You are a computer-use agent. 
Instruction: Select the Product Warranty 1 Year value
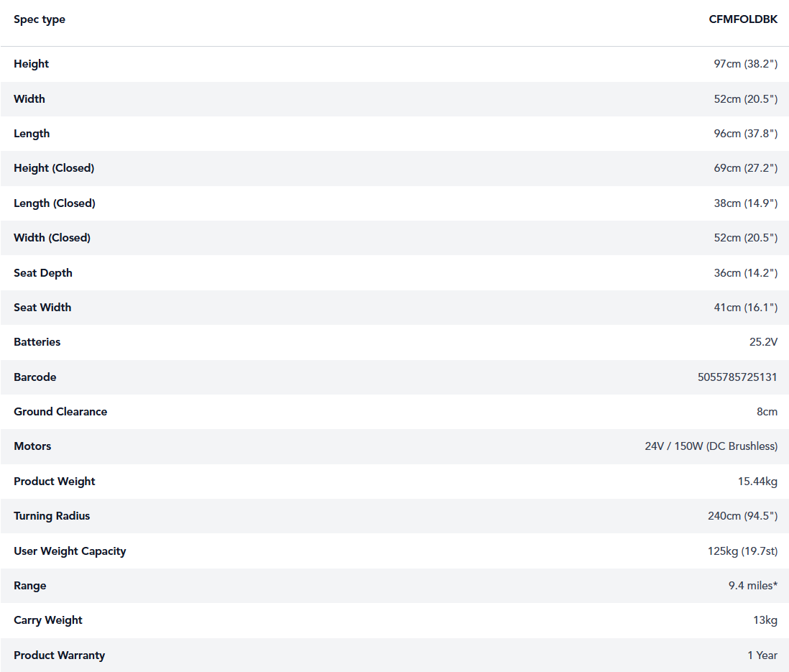pyautogui.click(x=762, y=655)
